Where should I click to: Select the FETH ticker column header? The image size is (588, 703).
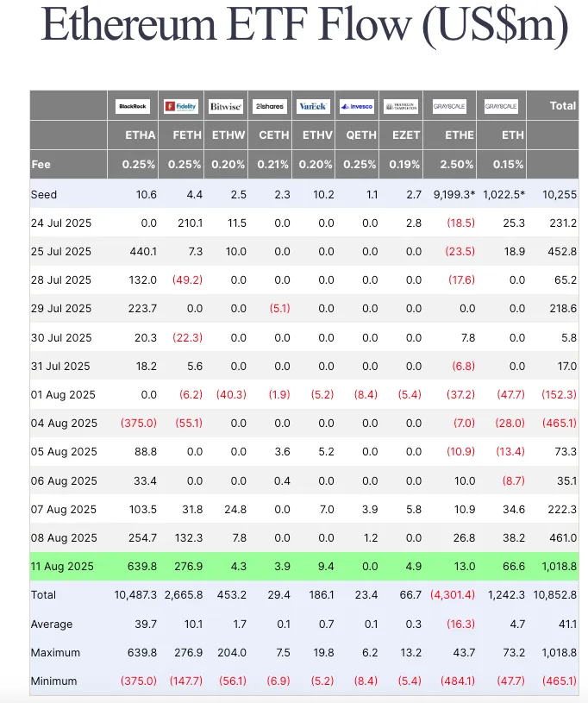(186, 135)
